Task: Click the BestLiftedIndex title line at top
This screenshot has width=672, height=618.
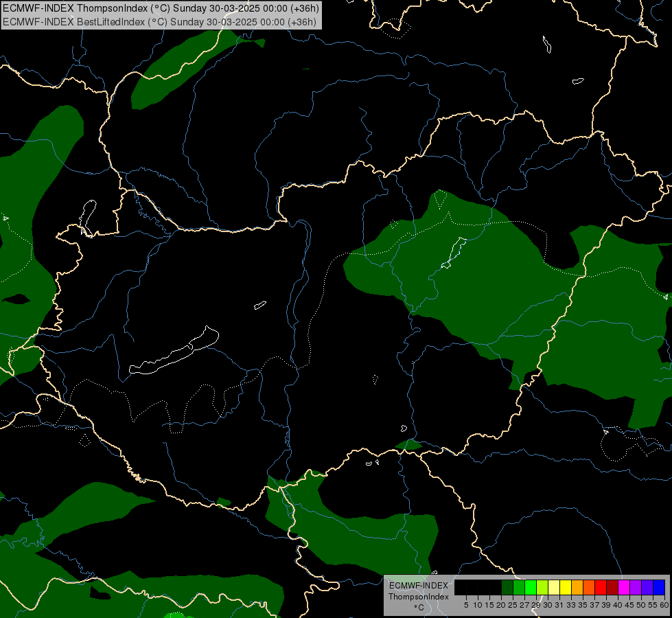Action: [x=159, y=22]
